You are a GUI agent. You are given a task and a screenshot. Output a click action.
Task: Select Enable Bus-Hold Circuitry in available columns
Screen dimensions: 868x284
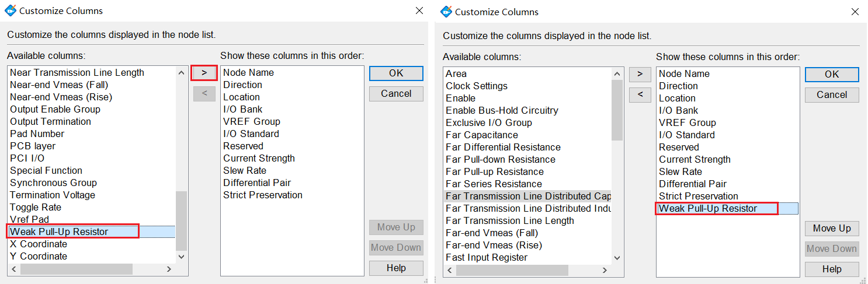point(502,110)
